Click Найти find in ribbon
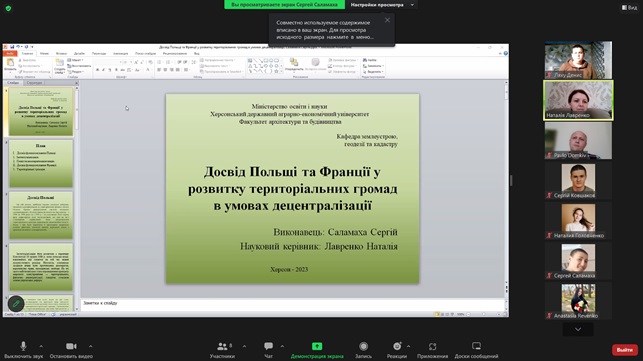 coord(370,60)
